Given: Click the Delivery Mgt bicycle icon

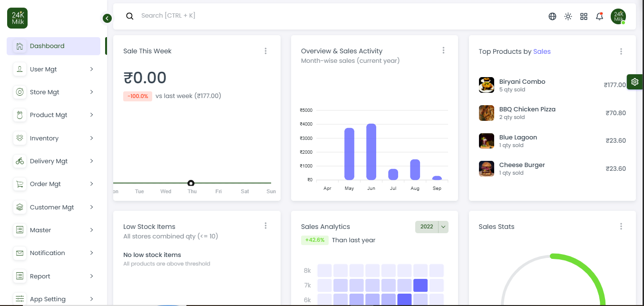Looking at the screenshot, I should 20,161.
